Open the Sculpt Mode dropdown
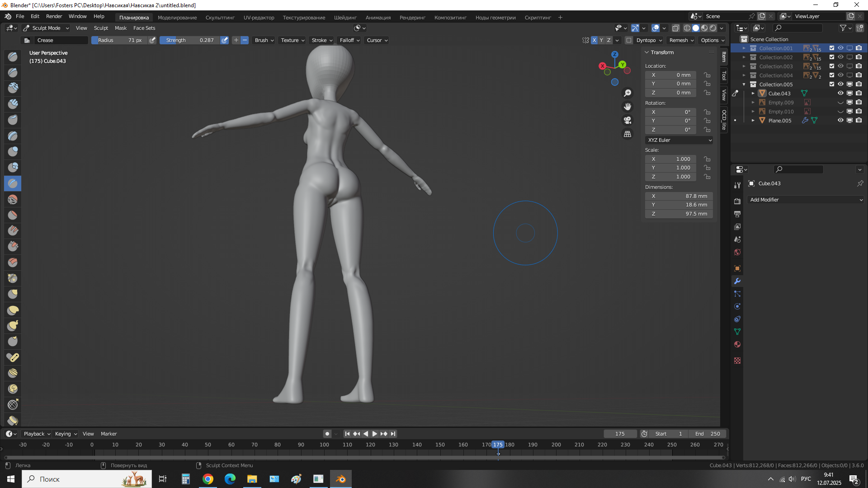The width and height of the screenshot is (868, 488). [46, 28]
